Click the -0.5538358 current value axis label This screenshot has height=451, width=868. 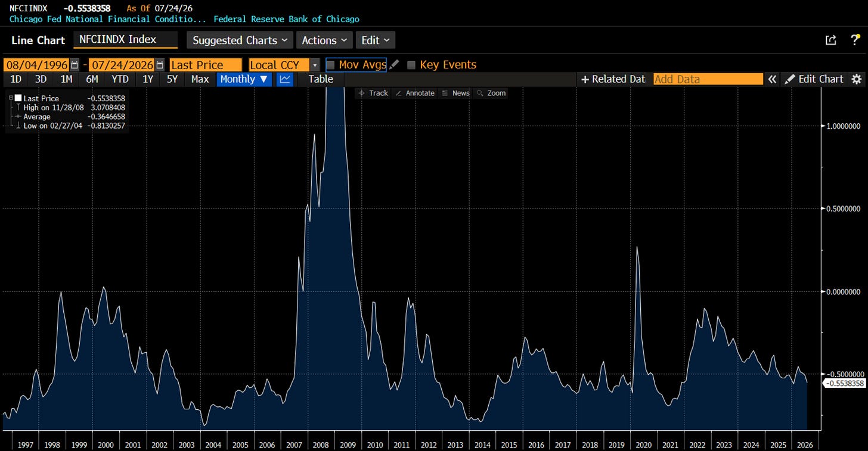[844, 383]
